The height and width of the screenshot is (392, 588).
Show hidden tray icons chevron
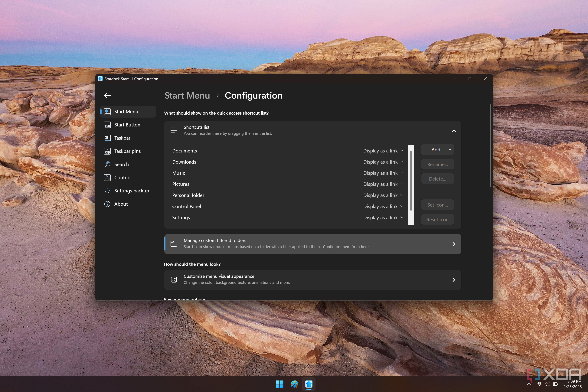click(x=529, y=384)
